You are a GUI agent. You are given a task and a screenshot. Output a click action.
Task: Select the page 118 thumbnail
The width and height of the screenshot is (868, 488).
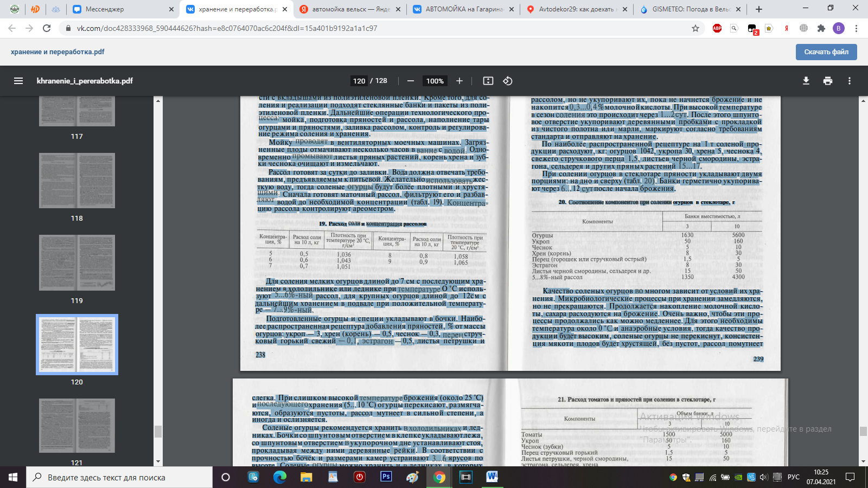pyautogui.click(x=77, y=181)
